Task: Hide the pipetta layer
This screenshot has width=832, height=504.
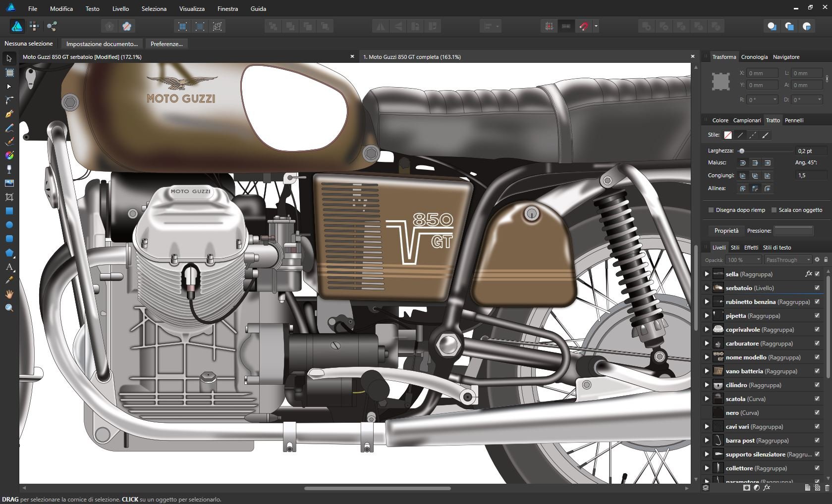Action: 817,315
